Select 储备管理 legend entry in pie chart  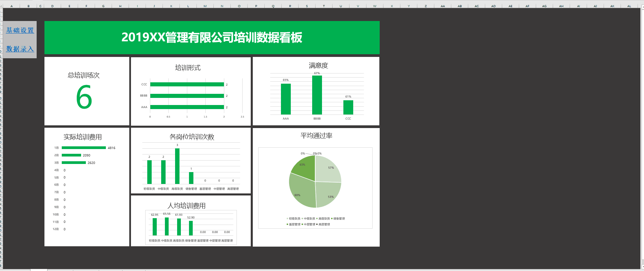338,218
